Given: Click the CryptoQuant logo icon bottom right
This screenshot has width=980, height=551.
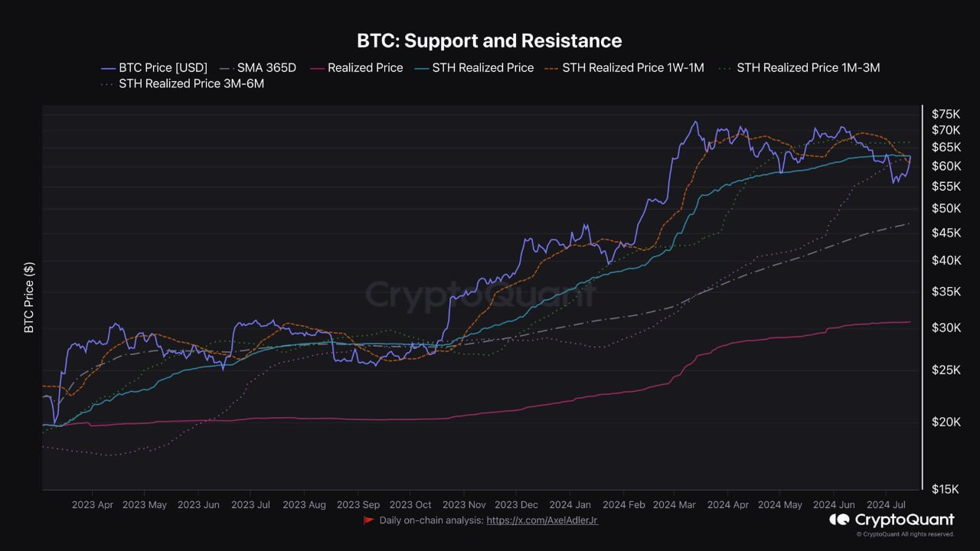Looking at the screenshot, I should tap(840, 520).
